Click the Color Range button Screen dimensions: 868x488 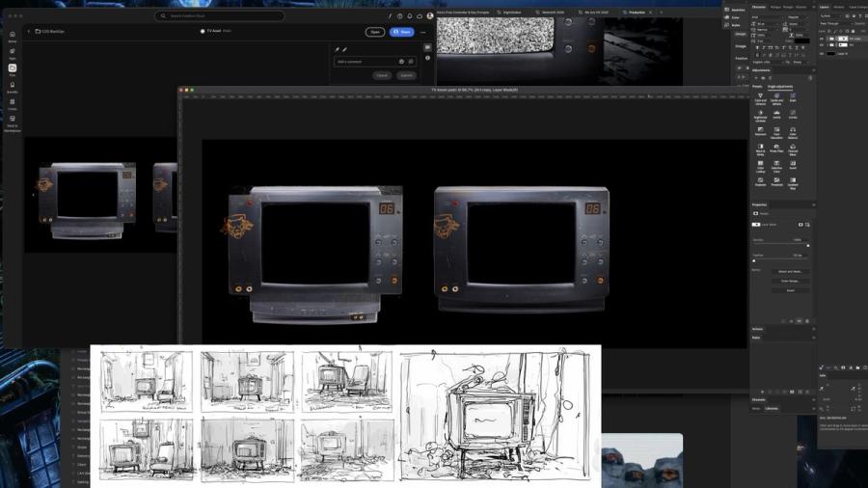(791, 281)
